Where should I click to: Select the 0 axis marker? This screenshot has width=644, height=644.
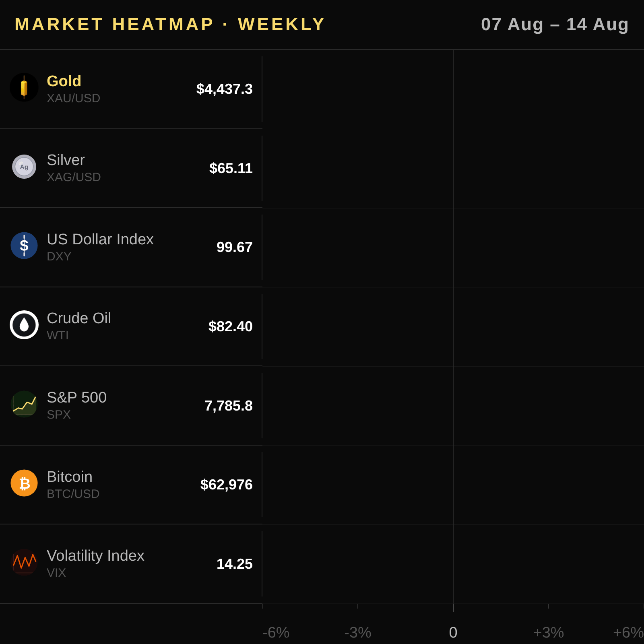(453, 633)
